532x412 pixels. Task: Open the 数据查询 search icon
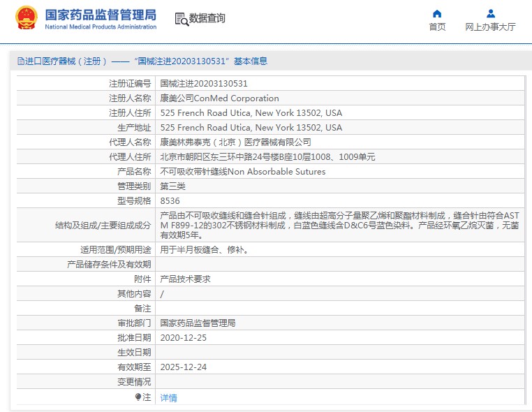click(182, 19)
